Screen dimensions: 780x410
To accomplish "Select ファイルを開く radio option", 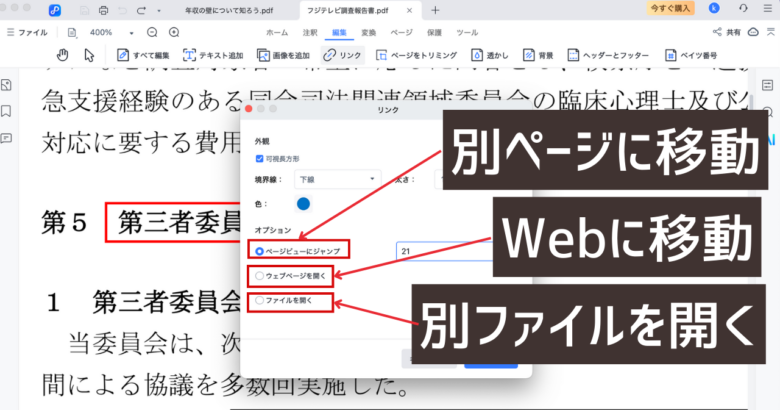I will tap(261, 300).
